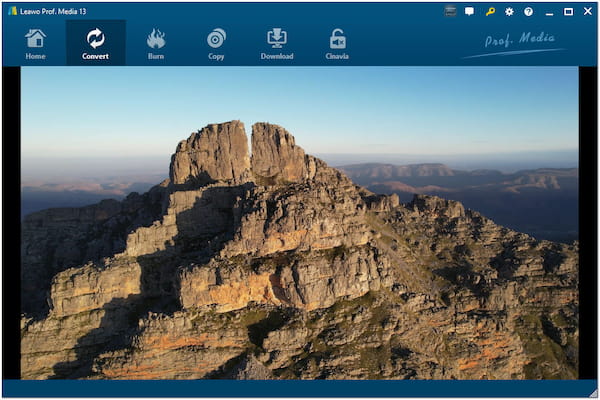Click the black letterbox bar left of video
600x400 pixels.
click(11, 222)
